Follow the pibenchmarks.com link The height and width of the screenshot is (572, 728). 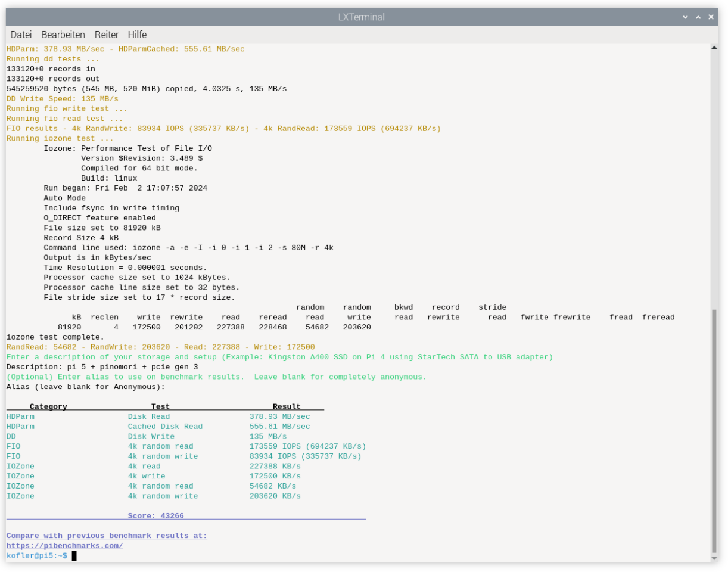pos(64,545)
